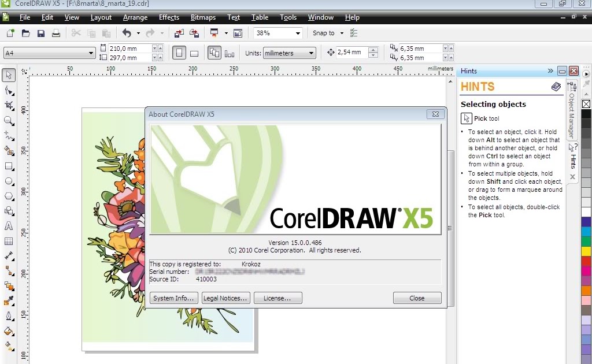The height and width of the screenshot is (364, 592).
Task: Select the Zoom tool
Action: pyautogui.click(x=8, y=120)
